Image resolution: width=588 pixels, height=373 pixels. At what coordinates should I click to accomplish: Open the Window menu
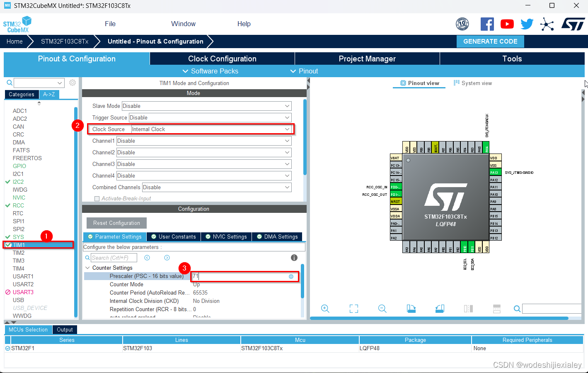point(183,24)
